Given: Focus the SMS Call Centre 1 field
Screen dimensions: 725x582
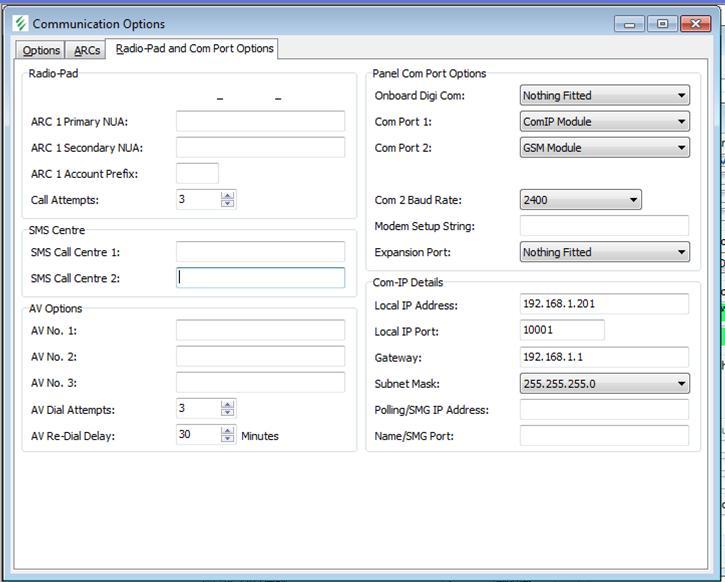Looking at the screenshot, I should click(260, 252).
